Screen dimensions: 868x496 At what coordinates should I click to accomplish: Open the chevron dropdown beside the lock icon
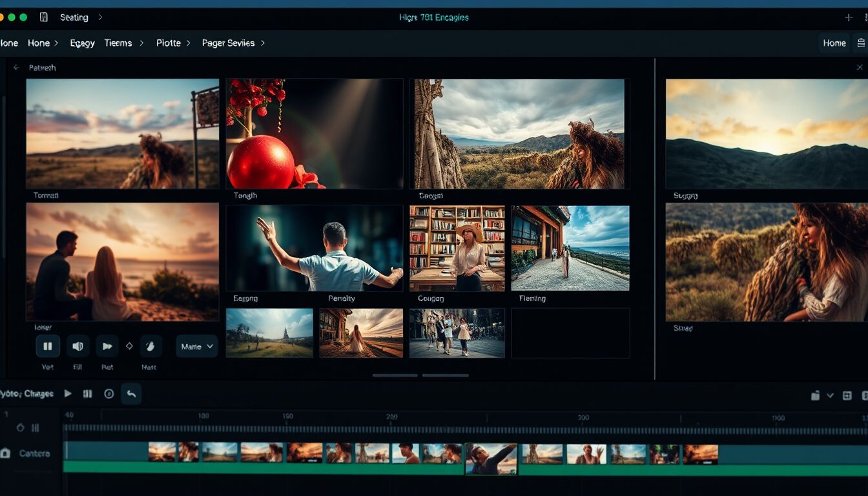pos(830,396)
